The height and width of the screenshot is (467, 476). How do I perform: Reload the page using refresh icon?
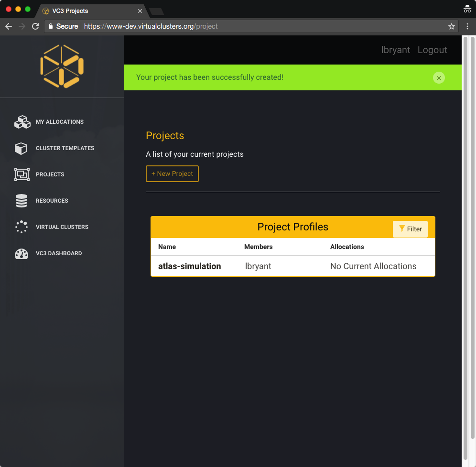(x=35, y=26)
